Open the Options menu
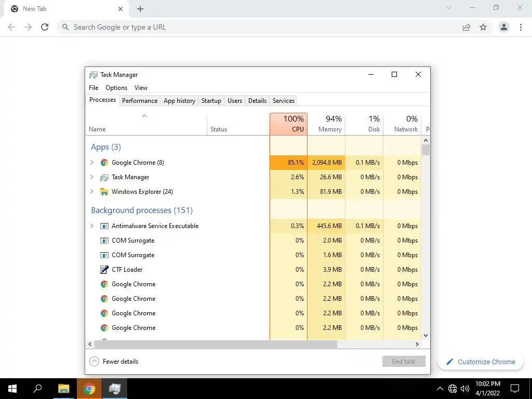532x399 pixels. point(116,88)
